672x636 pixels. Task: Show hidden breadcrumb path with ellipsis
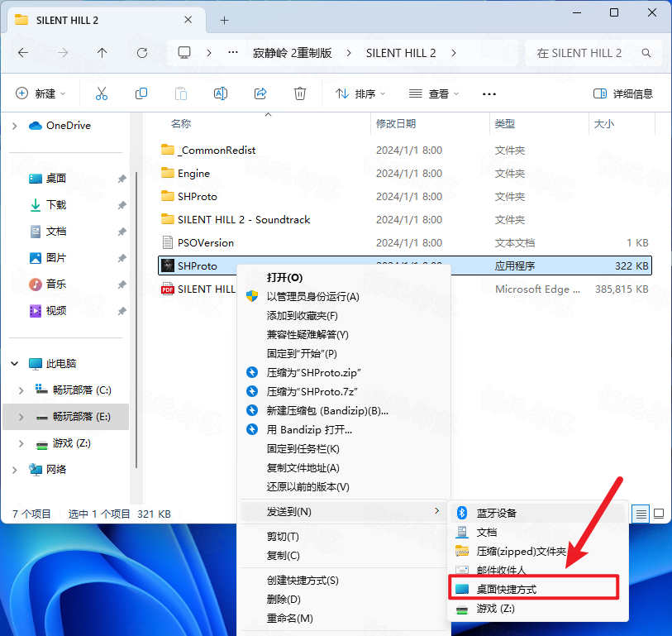pos(233,53)
